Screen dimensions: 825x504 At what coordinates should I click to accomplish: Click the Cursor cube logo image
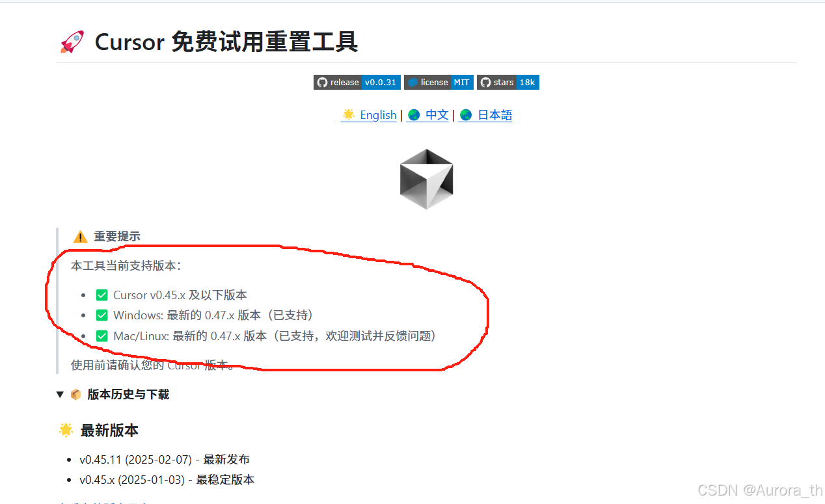click(x=426, y=179)
